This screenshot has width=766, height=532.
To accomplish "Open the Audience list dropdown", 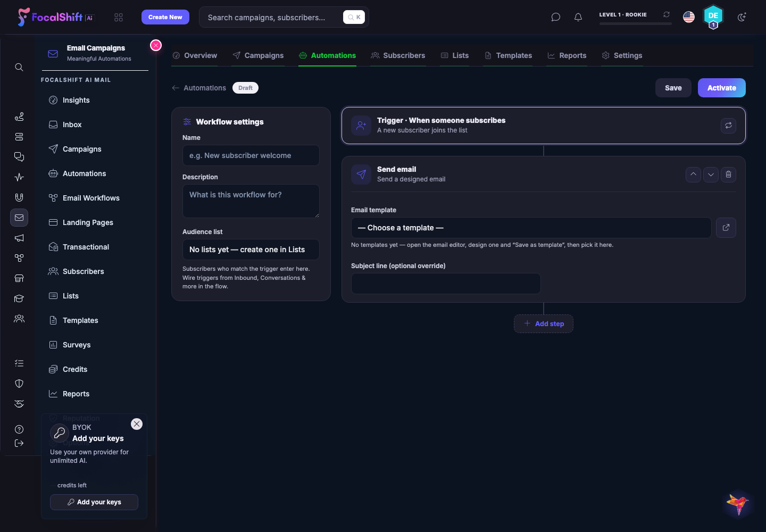I will [251, 250].
